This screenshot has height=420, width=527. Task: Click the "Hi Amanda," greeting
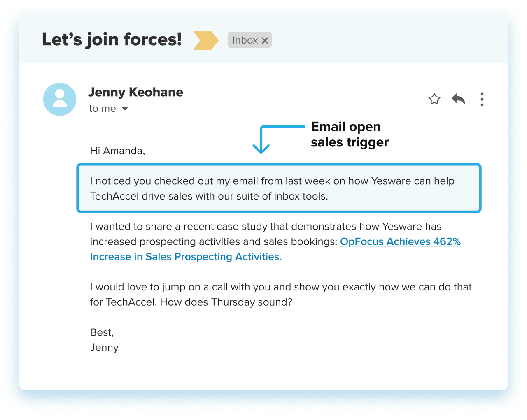[117, 151]
